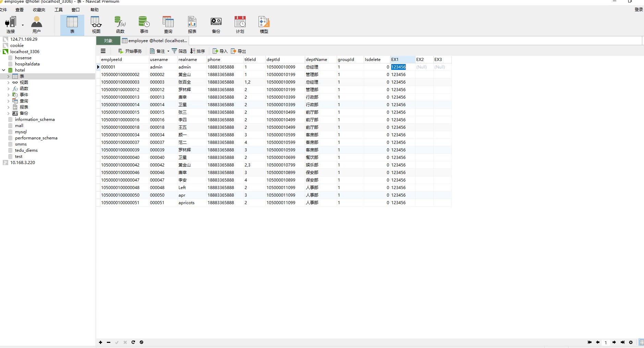This screenshot has height=348, width=644.
Task: Open the 工具 menu
Action: [x=59, y=10]
